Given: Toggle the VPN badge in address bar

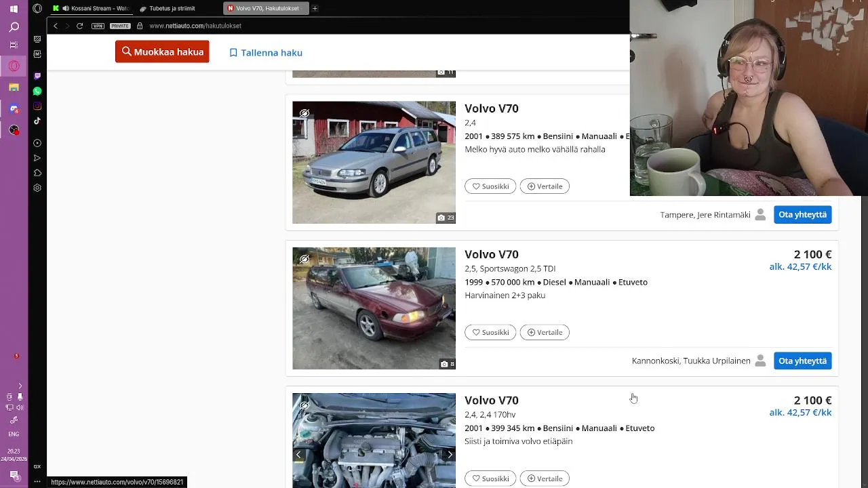Looking at the screenshot, I should (x=98, y=26).
